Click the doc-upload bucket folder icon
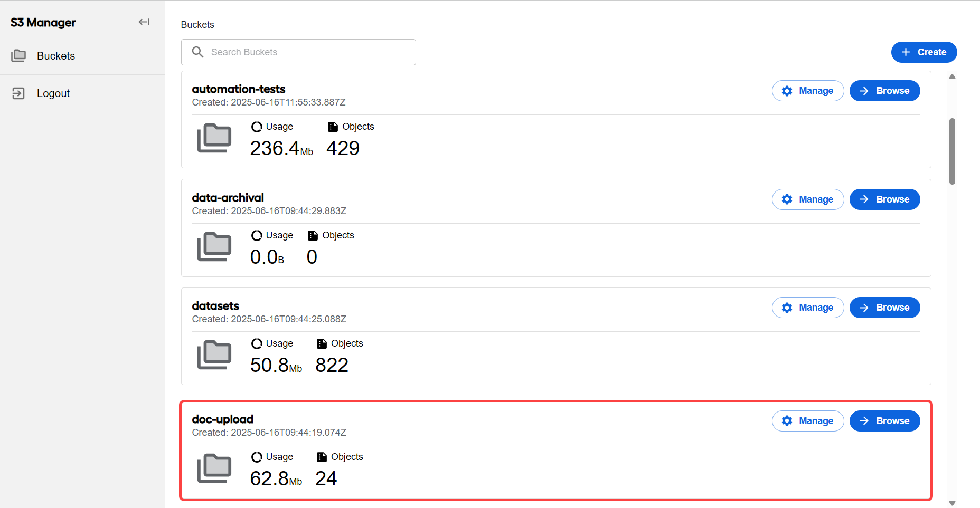The width and height of the screenshot is (980, 508). tap(214, 468)
